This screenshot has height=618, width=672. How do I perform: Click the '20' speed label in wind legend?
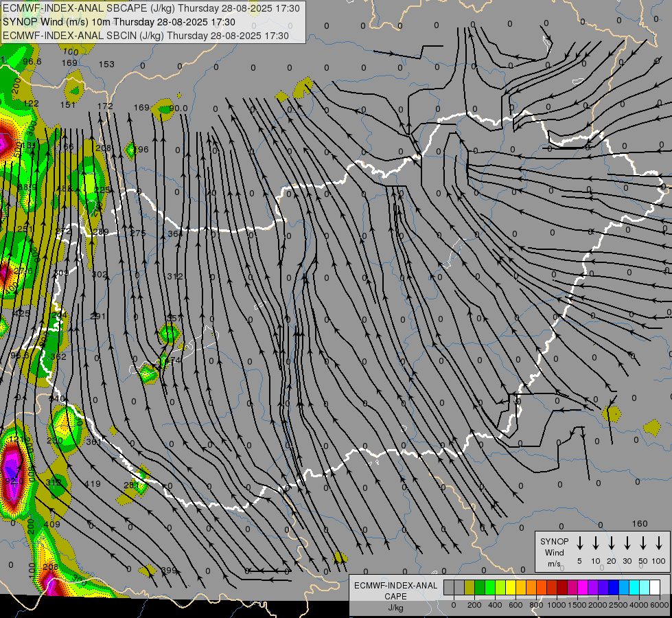(611, 561)
